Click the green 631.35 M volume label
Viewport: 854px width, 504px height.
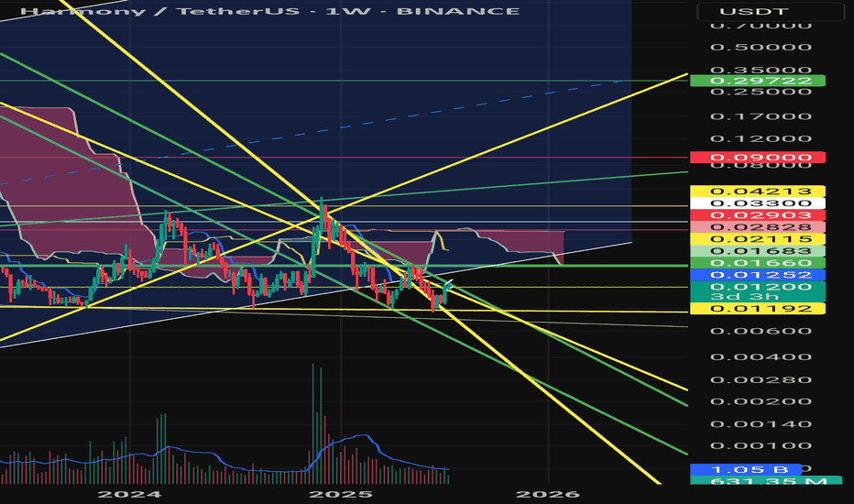coord(765,480)
